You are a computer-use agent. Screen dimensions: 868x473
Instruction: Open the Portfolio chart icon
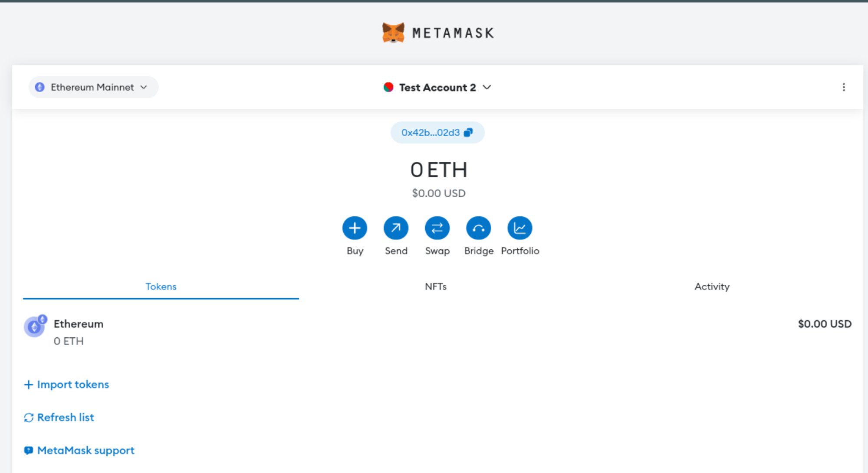(519, 228)
